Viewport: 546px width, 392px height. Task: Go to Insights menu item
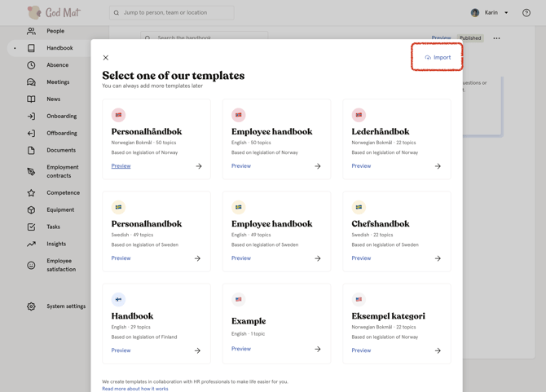[56, 244]
